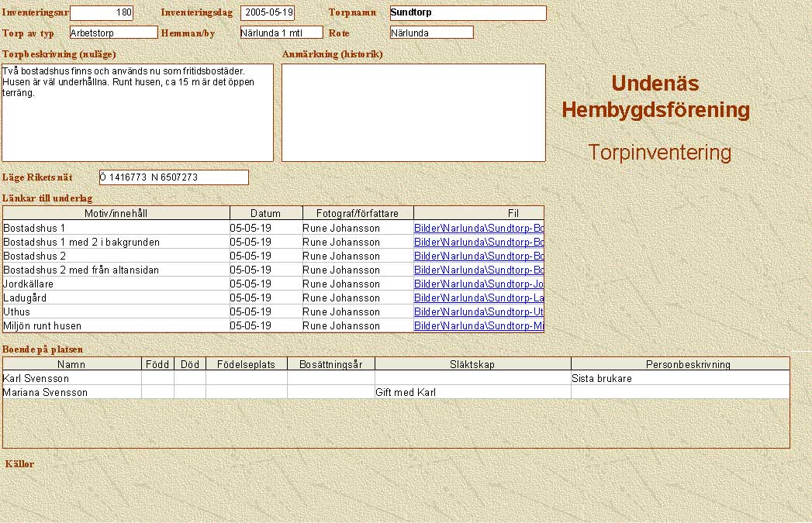The image size is (812, 523).
Task: Open the Uthus photo file link
Action: 479,312
